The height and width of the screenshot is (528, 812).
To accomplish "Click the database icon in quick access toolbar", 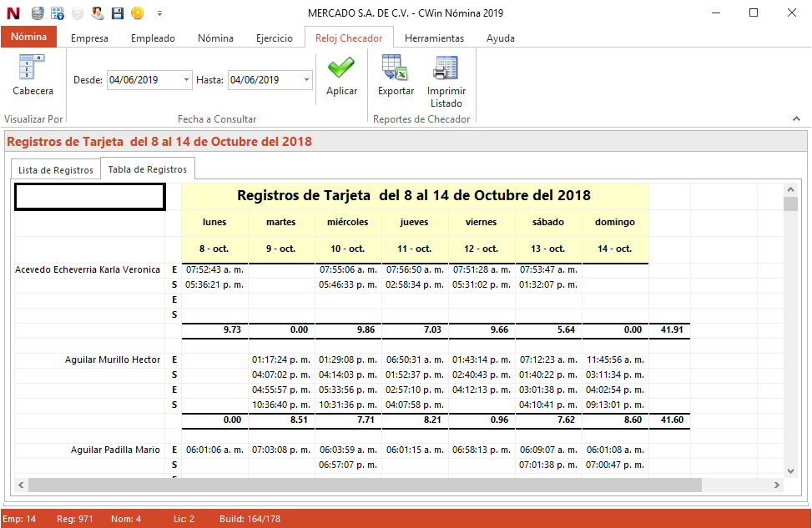I will [38, 13].
